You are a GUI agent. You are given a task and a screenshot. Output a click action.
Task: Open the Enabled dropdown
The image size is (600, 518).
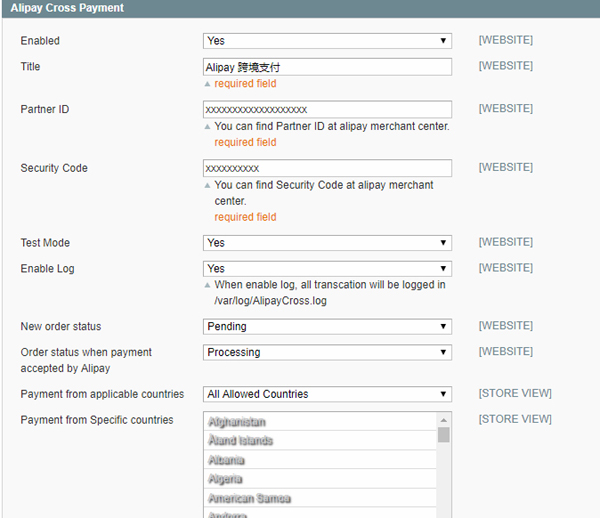pos(327,41)
